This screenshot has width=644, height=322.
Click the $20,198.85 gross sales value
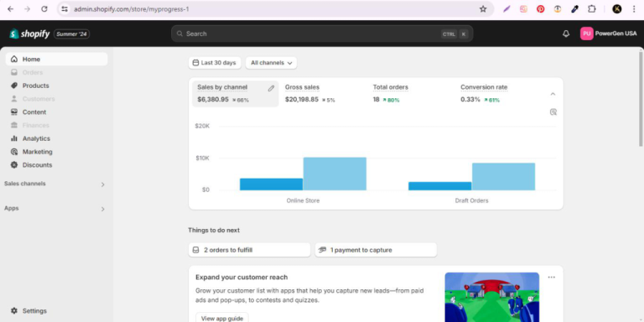coord(302,100)
